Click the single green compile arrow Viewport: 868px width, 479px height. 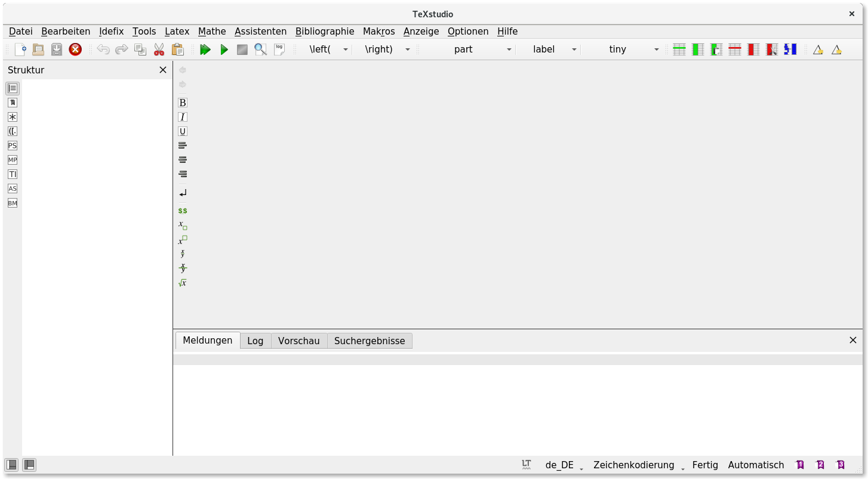[224, 50]
